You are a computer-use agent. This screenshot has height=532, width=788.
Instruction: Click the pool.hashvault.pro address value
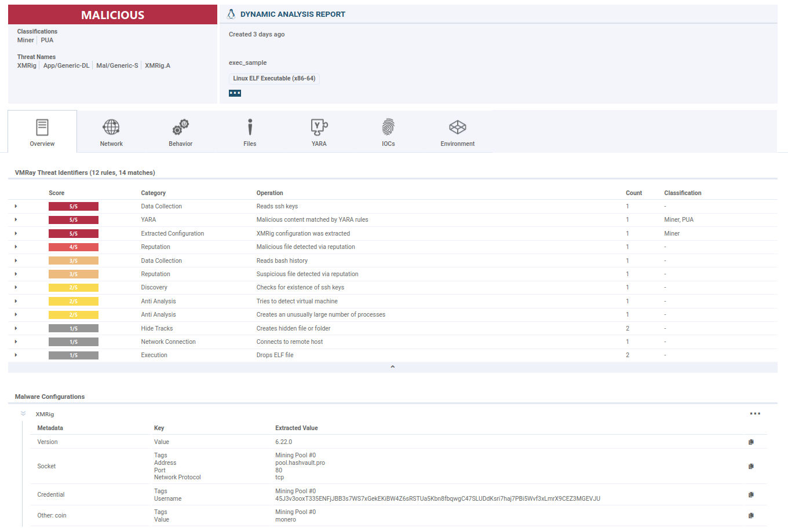[300, 463]
